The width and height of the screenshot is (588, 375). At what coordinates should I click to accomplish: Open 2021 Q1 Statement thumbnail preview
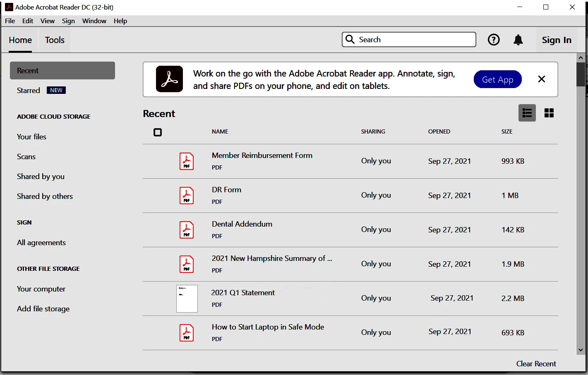pyautogui.click(x=187, y=299)
